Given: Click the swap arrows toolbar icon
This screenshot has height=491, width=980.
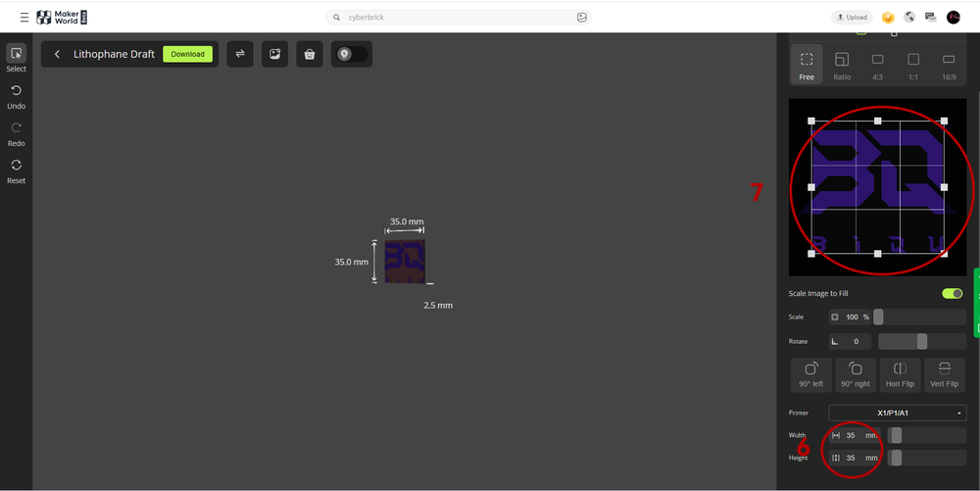Looking at the screenshot, I should coord(240,54).
